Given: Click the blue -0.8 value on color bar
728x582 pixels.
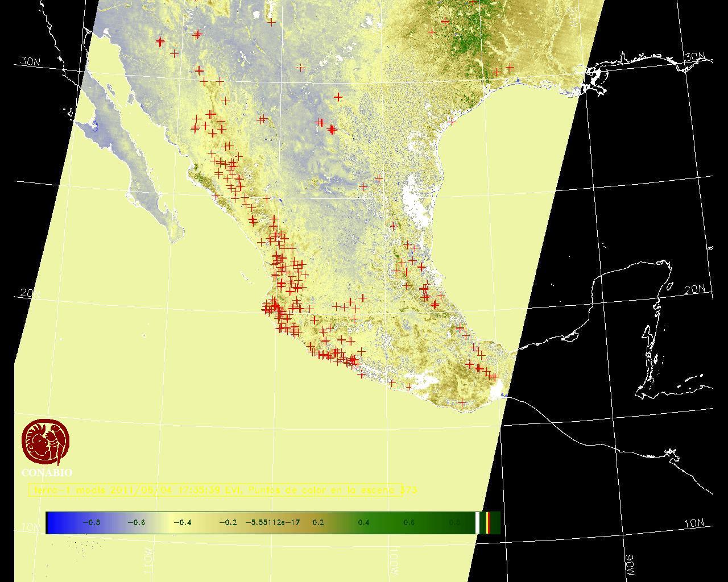Looking at the screenshot, I should pos(91,523).
